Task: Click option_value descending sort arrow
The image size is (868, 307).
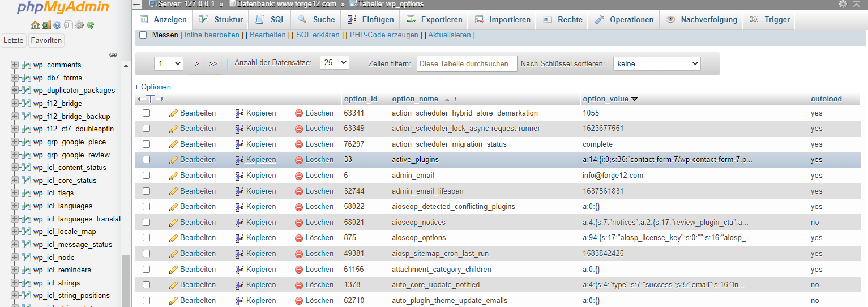Action: (634, 99)
